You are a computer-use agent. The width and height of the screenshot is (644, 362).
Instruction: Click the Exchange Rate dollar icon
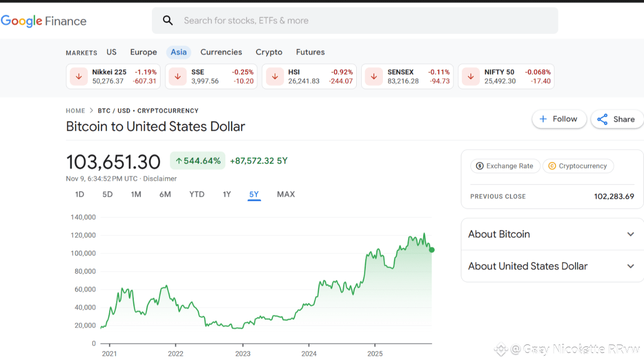coord(479,166)
